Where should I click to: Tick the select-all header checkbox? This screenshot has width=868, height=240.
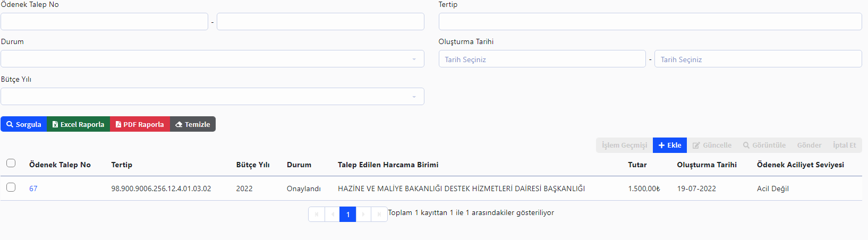coord(11,163)
